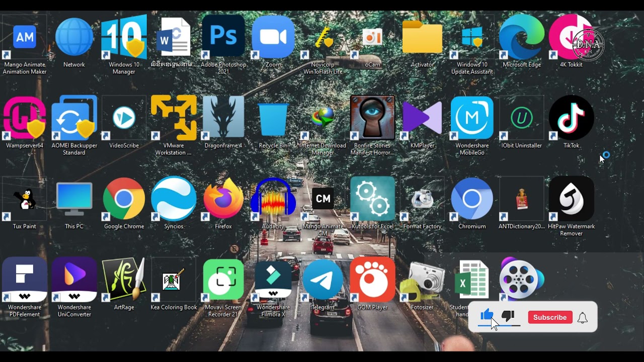This screenshot has height=362, width=644.
Task: Open the Activator folder
Action: (x=422, y=38)
